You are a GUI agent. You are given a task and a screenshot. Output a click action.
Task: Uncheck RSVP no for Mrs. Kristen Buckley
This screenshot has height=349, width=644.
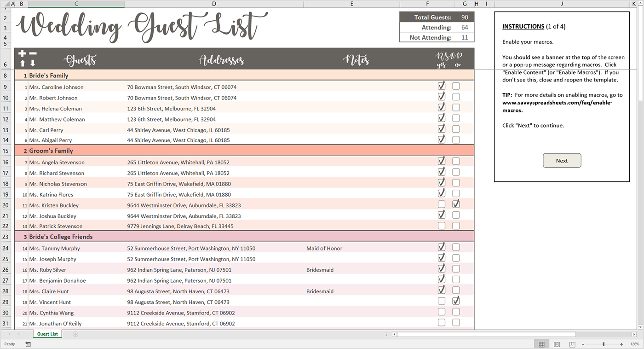(456, 204)
